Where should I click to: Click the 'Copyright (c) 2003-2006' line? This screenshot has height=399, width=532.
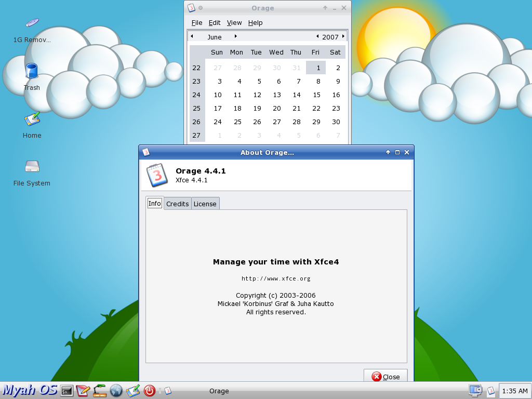[x=276, y=295]
